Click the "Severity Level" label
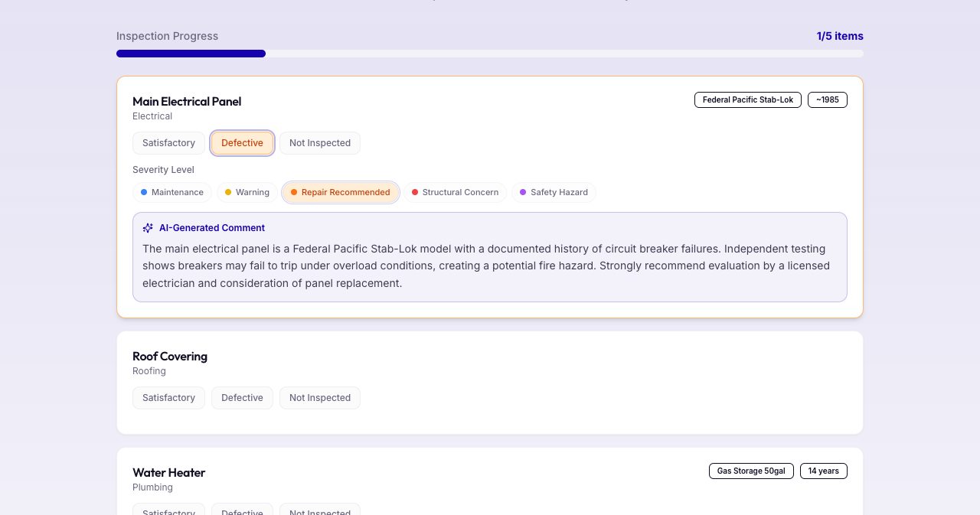Viewport: 980px width, 515px height. coord(163,170)
